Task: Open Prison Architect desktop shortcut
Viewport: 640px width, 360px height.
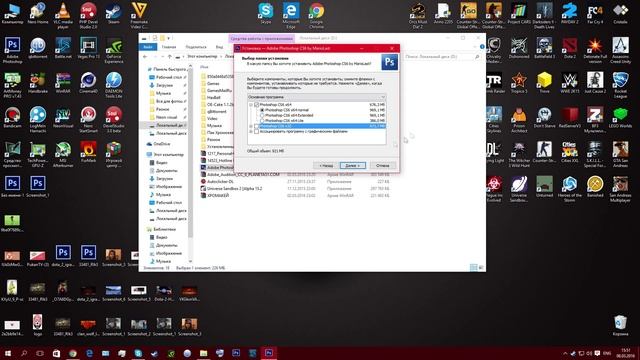Action: 519,120
